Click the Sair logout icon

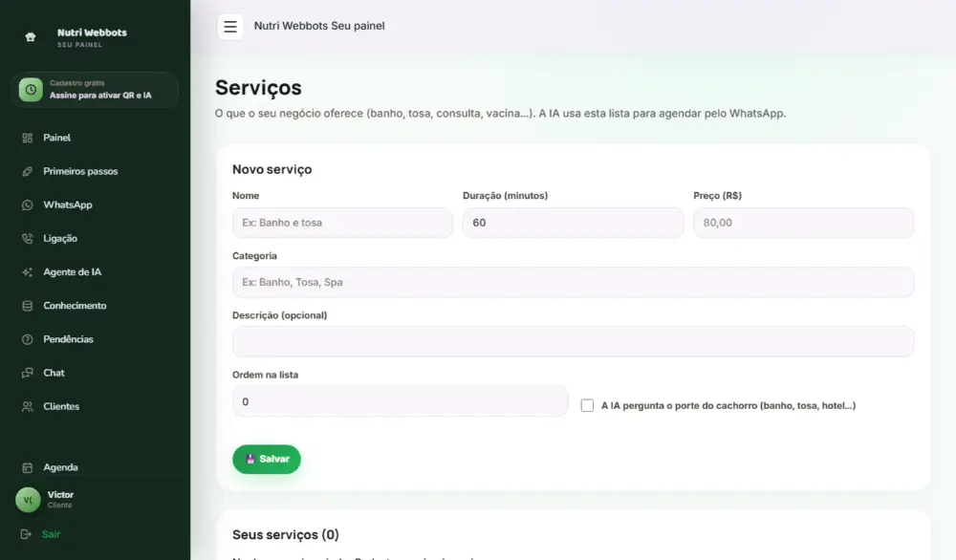[x=26, y=534]
